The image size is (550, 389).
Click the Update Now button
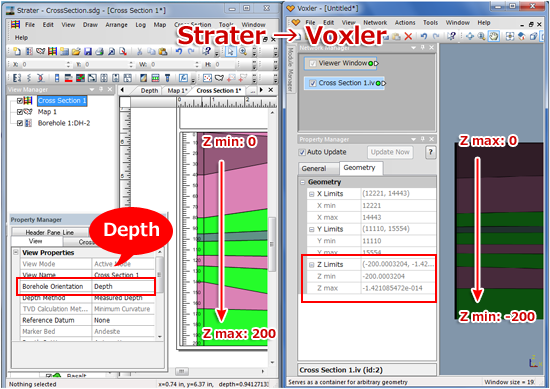pyautogui.click(x=390, y=152)
